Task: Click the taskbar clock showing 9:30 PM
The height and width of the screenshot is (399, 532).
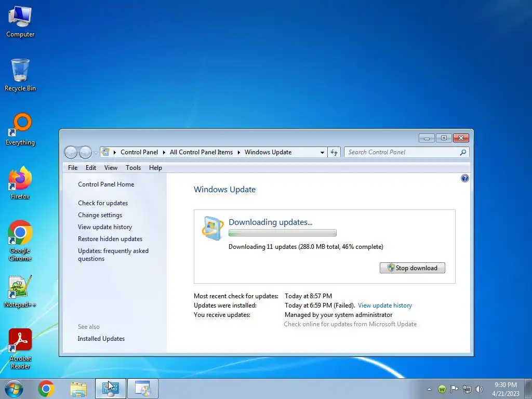Action: (506, 389)
